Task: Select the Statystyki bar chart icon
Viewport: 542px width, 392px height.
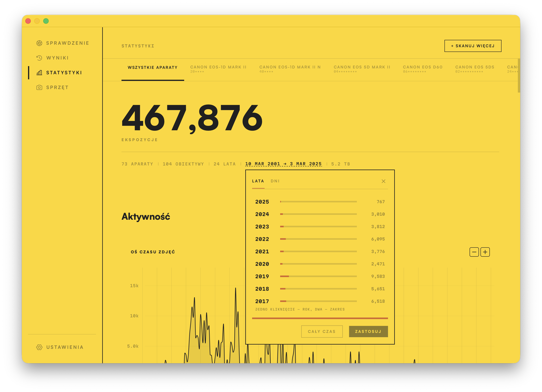Action: [x=39, y=73]
